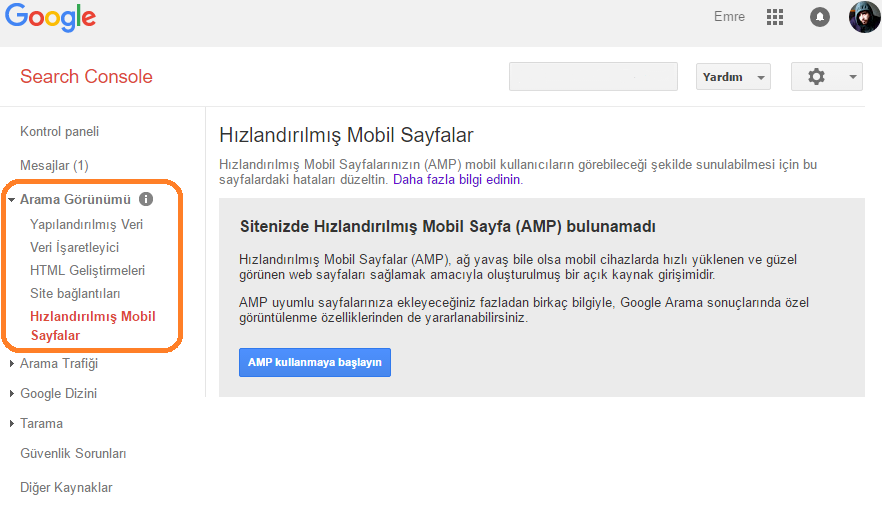The height and width of the screenshot is (506, 882).
Task: Click the property selector field
Action: pyautogui.click(x=593, y=76)
